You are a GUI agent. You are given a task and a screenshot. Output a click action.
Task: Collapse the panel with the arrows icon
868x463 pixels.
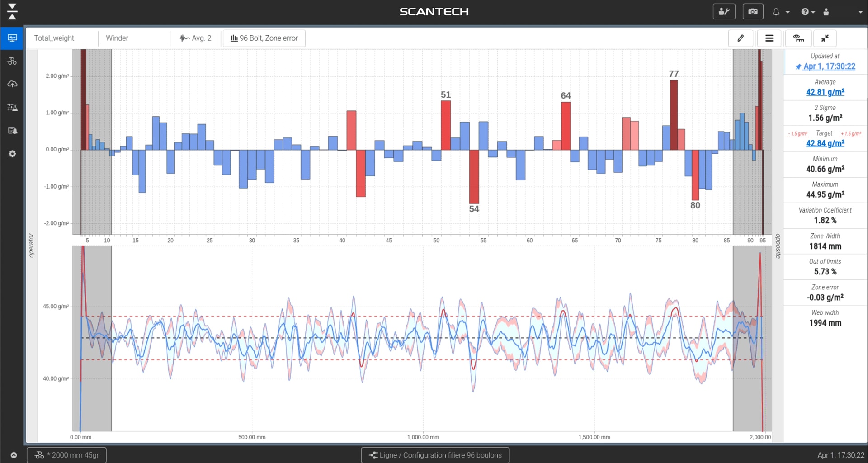(x=825, y=38)
